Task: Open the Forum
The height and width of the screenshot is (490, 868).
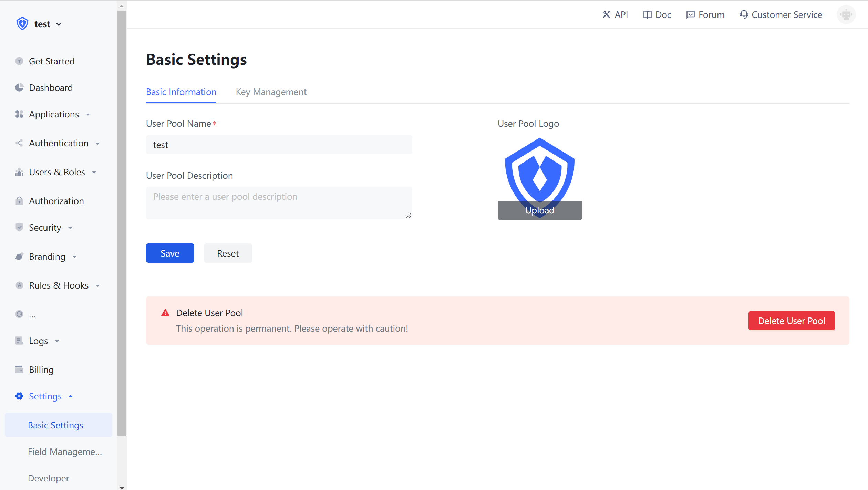Action: coord(705,14)
